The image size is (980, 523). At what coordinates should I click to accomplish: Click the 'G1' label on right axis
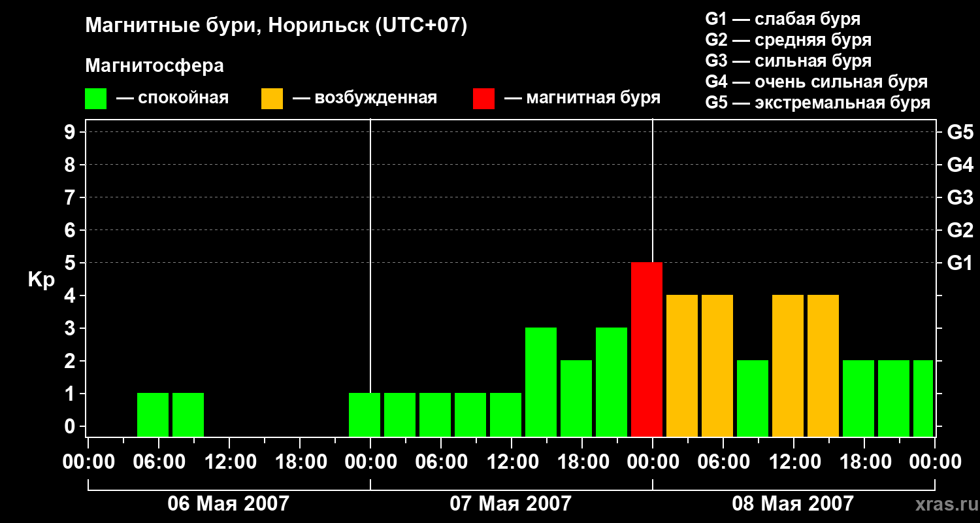click(960, 263)
